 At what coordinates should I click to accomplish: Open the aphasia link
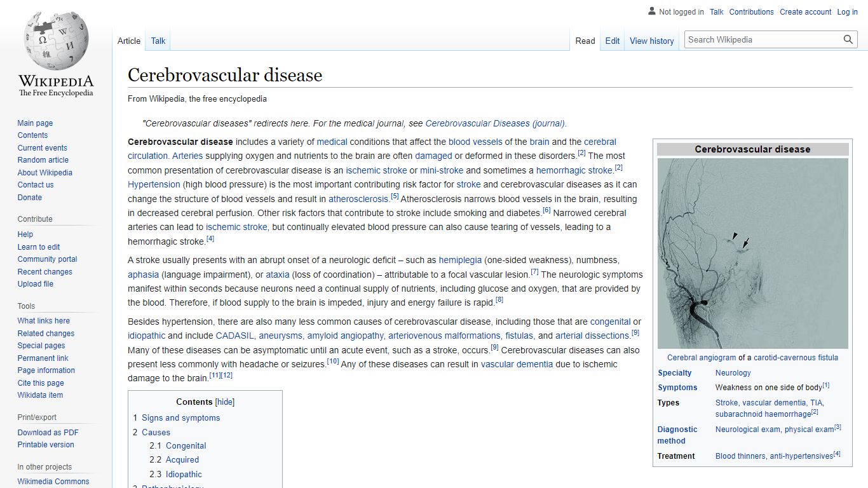143,274
